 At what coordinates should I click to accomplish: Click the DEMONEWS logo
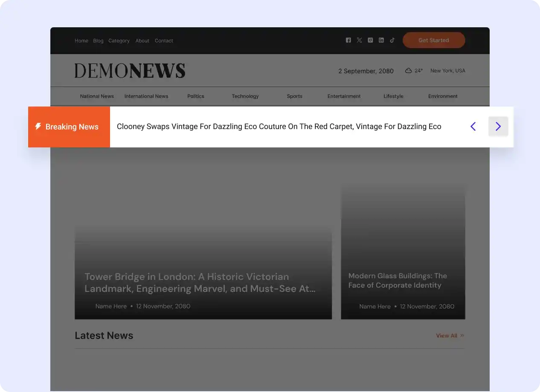click(130, 71)
